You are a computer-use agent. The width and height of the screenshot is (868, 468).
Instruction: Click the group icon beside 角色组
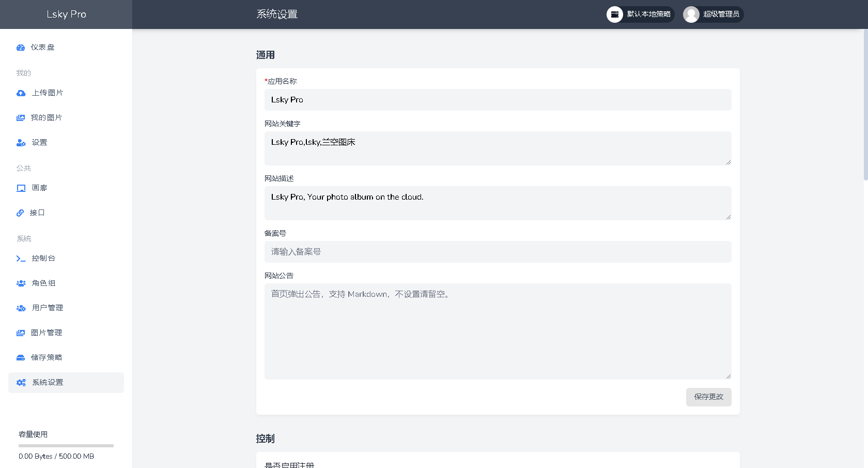pos(21,283)
